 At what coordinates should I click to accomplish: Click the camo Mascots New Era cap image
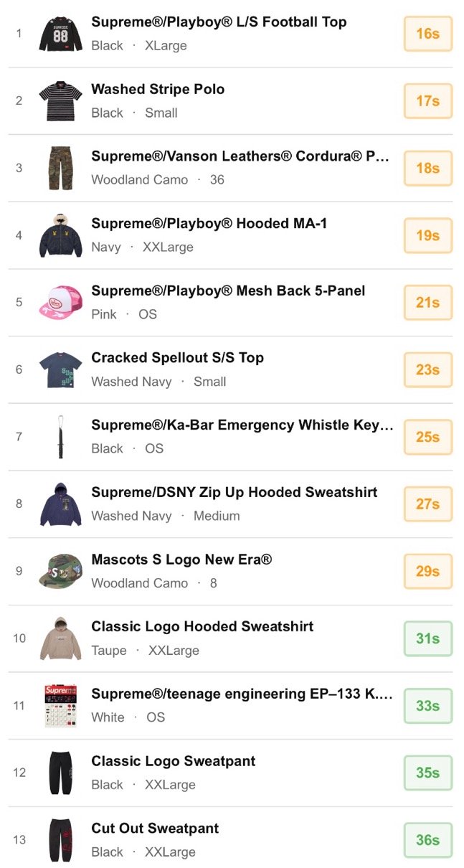pyautogui.click(x=60, y=571)
